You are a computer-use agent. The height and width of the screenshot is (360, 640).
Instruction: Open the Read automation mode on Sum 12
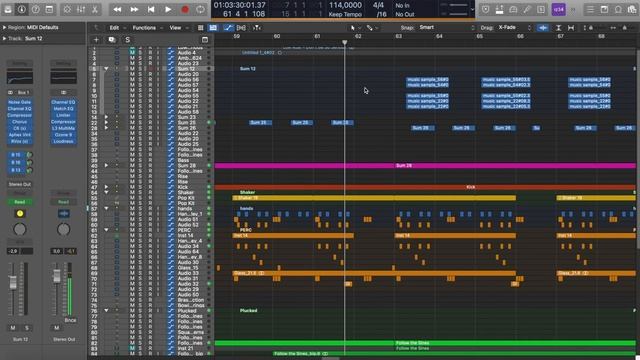[20, 202]
